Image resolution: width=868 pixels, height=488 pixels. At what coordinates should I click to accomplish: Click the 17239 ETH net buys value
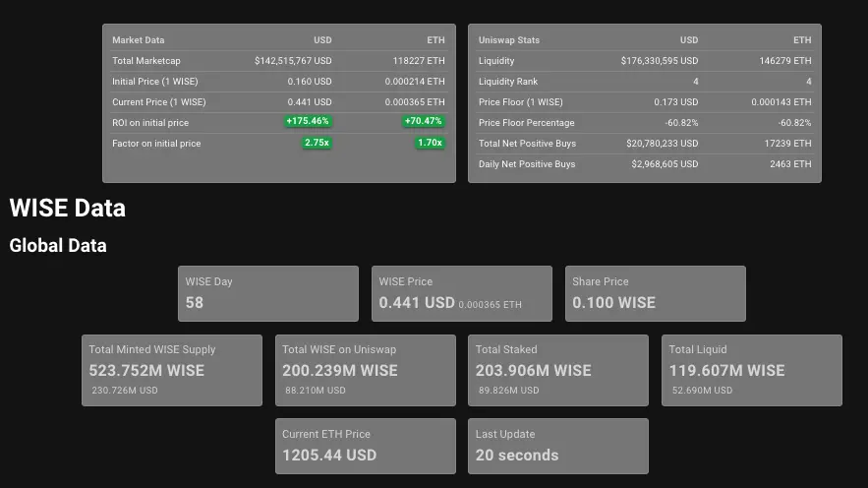pos(787,144)
